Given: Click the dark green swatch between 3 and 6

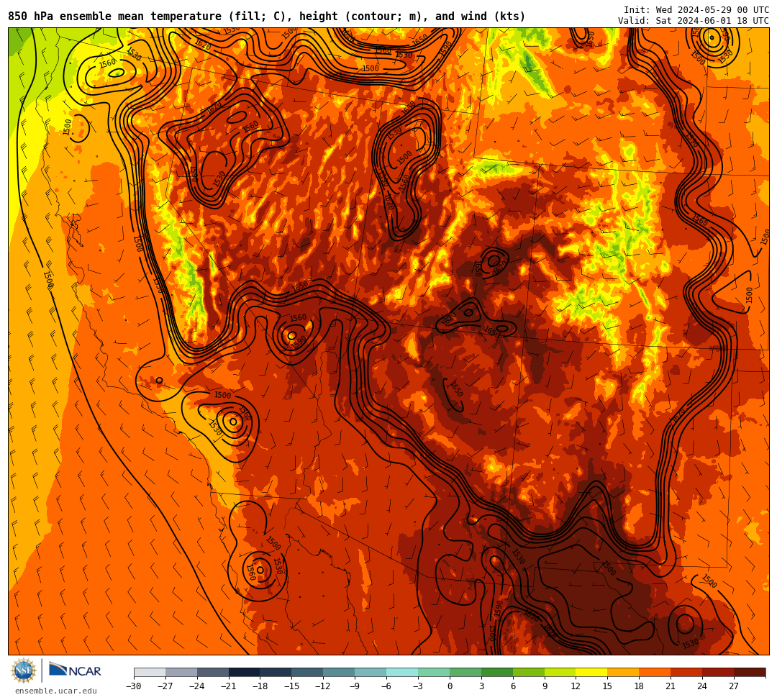Looking at the screenshot, I should click(x=497, y=672).
